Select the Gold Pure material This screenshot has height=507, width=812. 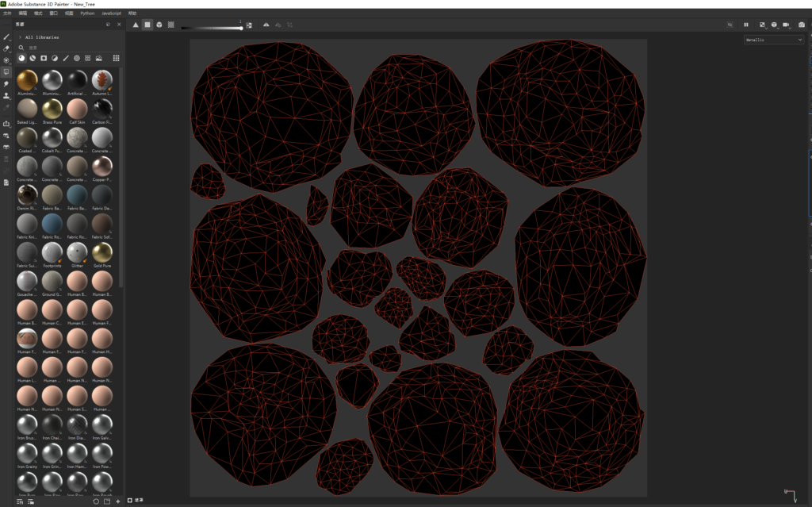pos(102,252)
